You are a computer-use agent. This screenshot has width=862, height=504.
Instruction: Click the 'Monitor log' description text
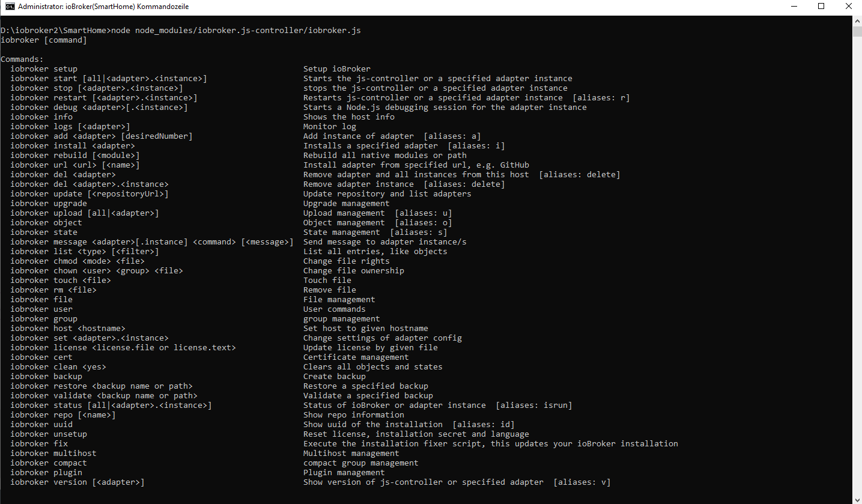[329, 127]
